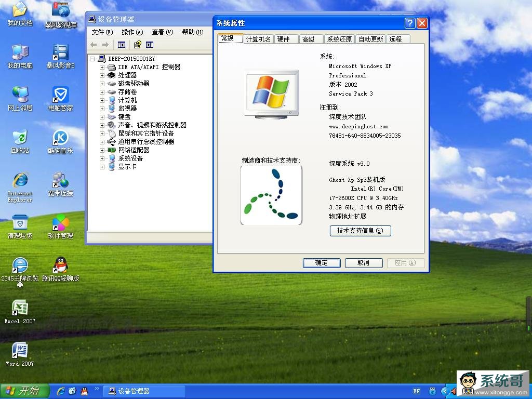Select the 系统设备 tree item
Screen dimensions: 532x399
[130, 158]
